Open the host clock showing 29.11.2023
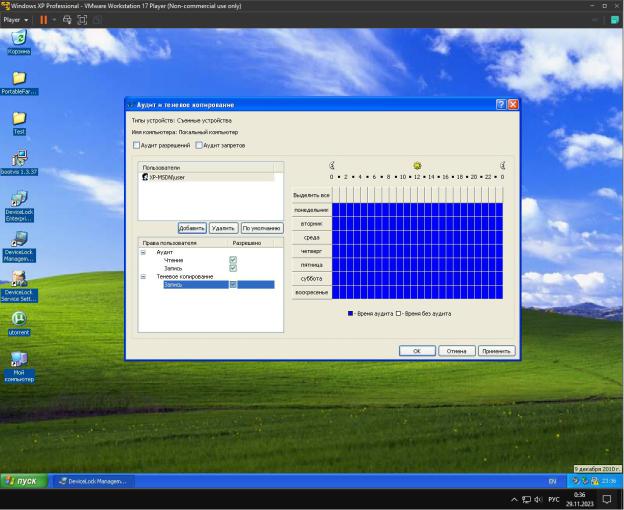The height and width of the screenshot is (510, 624). coord(580,499)
